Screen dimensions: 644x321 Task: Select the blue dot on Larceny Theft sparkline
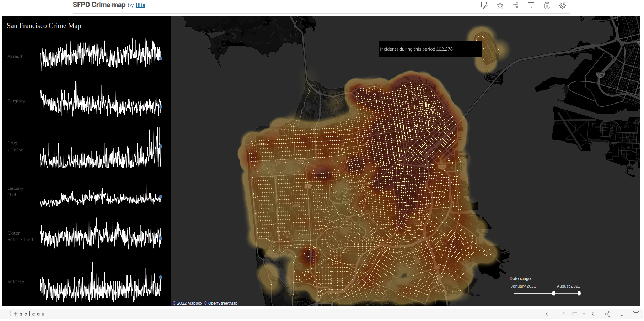coord(160,197)
